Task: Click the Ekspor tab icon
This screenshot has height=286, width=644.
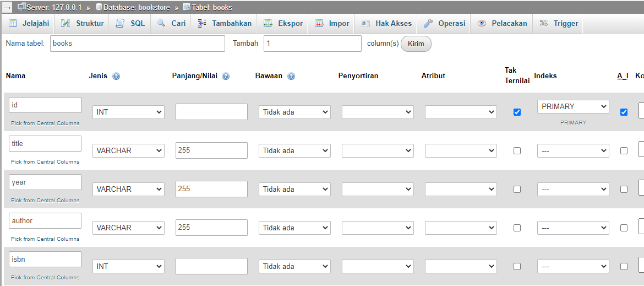Action: (268, 24)
